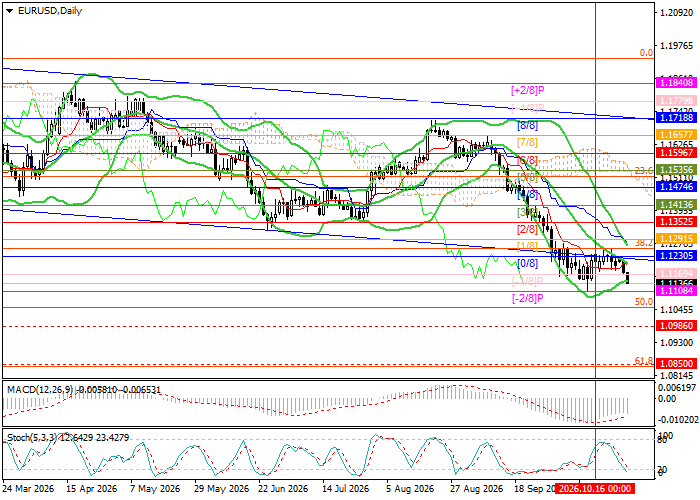Click the 1.09300 price scale value
Screen dimensions: 700x500
click(x=676, y=342)
